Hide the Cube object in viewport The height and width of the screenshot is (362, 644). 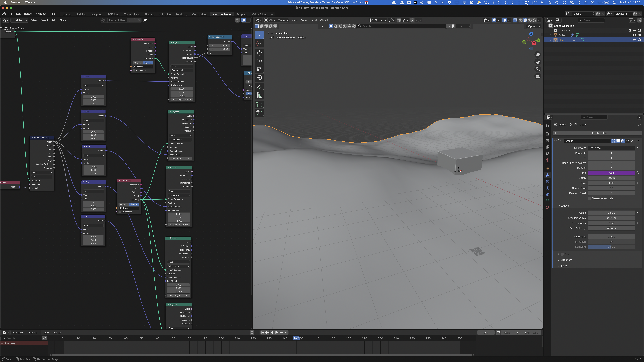pyautogui.click(x=634, y=35)
